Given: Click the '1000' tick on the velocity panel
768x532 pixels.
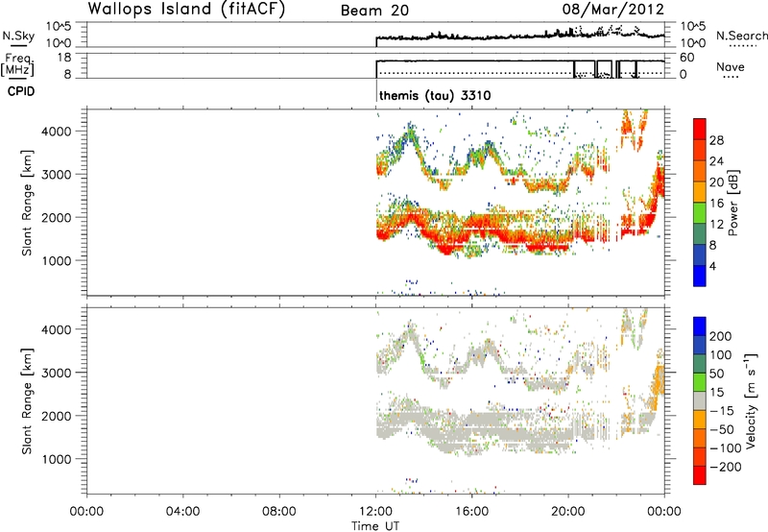Looking at the screenshot, I should click(x=57, y=459).
